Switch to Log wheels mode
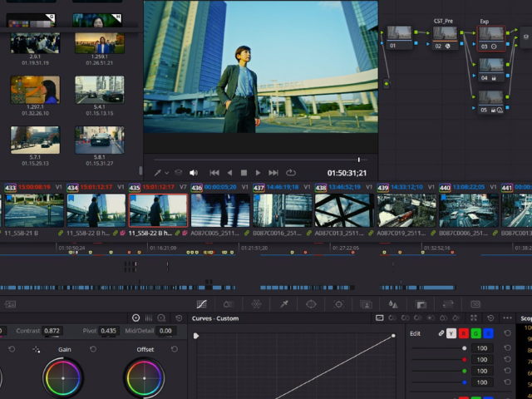The height and width of the screenshot is (399, 532). pyautogui.click(x=161, y=318)
